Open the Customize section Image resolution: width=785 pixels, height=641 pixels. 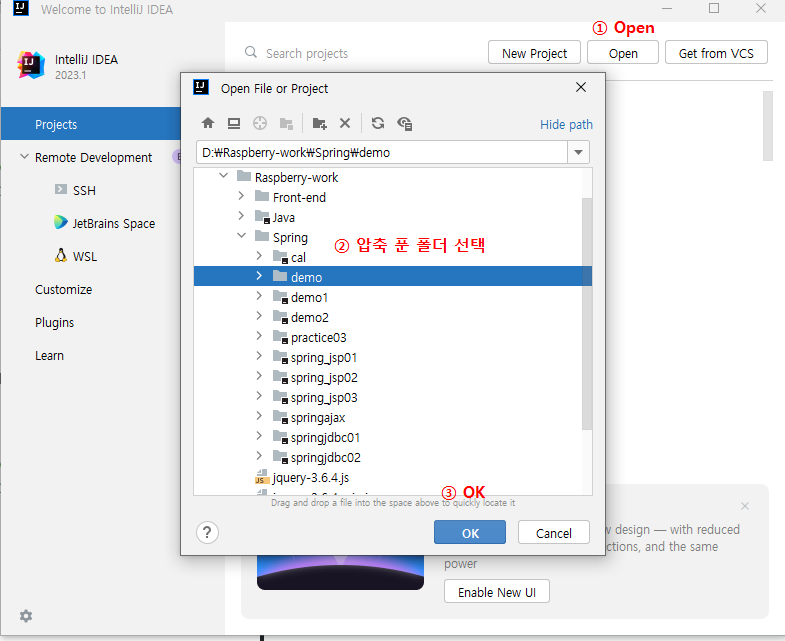[64, 289]
